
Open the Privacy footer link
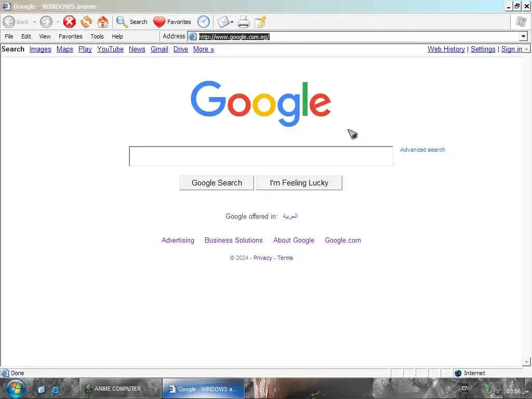[x=262, y=258]
